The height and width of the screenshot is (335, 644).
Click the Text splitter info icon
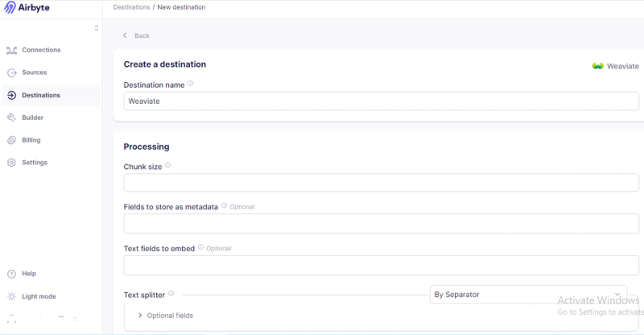coord(171,293)
